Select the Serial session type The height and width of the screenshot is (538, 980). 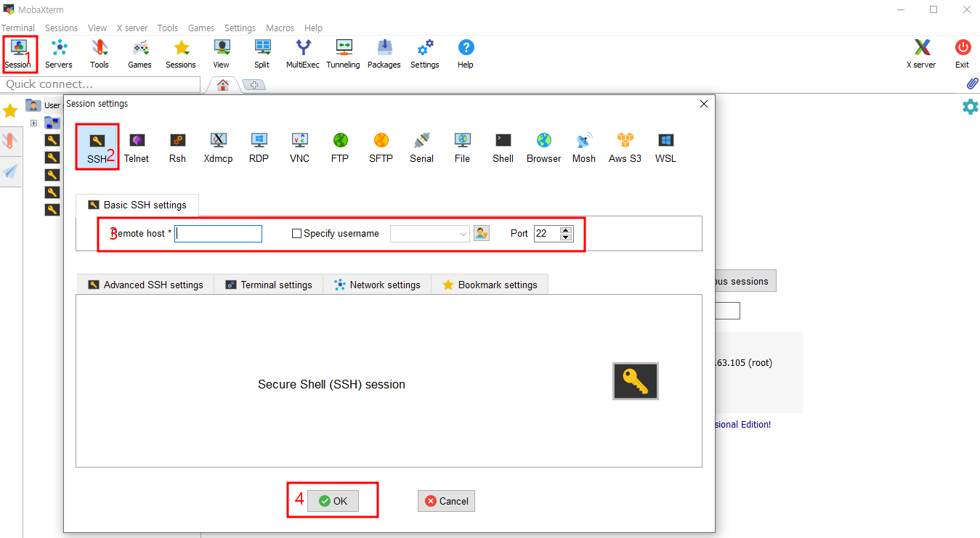[x=421, y=147]
